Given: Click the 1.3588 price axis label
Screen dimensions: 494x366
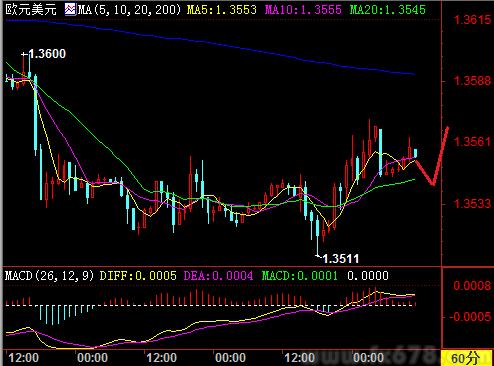Looking at the screenshot, I should [473, 81].
